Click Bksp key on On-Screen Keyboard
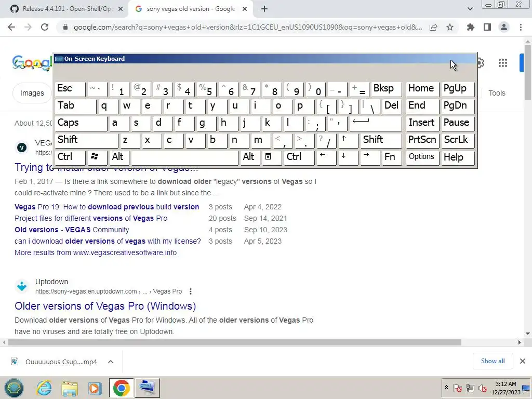532x399 pixels. click(x=387, y=89)
